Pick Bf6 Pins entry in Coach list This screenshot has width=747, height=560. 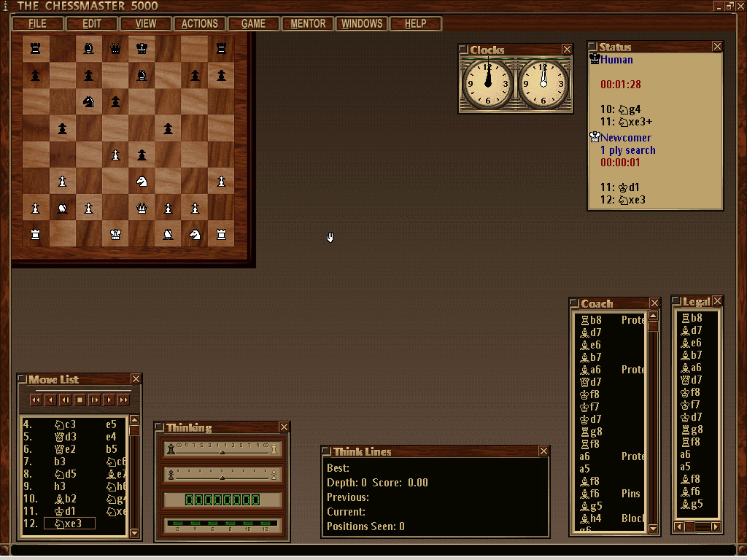(611, 494)
